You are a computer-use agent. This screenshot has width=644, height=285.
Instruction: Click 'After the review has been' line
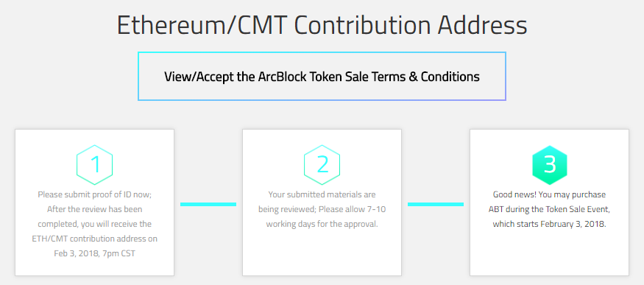94,209
